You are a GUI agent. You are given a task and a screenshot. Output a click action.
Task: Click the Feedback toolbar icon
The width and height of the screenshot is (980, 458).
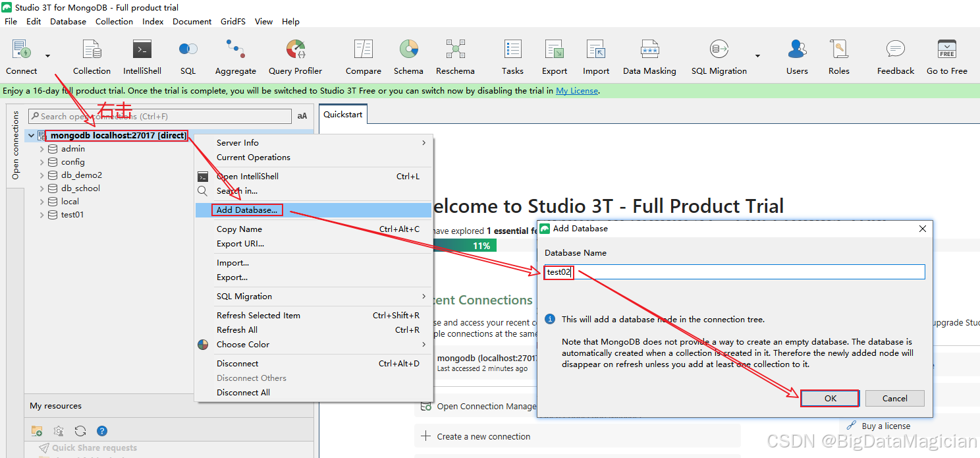coord(896,49)
